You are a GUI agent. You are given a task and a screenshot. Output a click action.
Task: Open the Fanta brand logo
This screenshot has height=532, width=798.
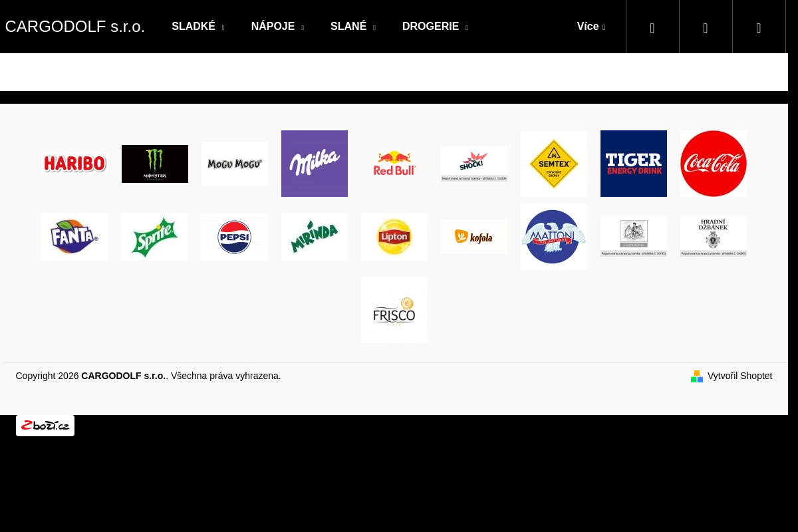coord(74,237)
